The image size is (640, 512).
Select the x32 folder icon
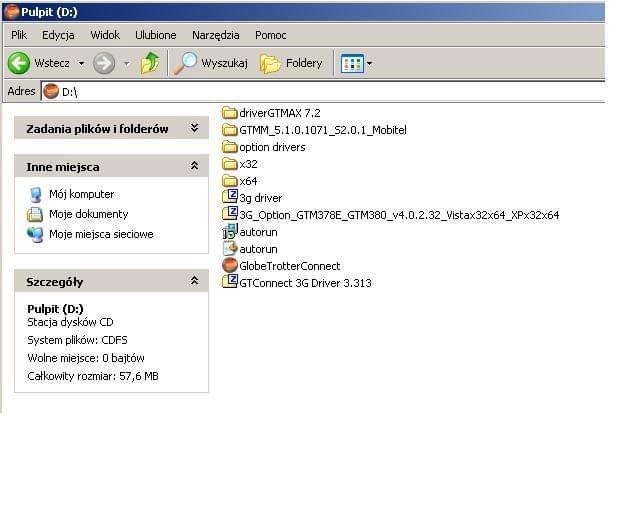point(230,164)
